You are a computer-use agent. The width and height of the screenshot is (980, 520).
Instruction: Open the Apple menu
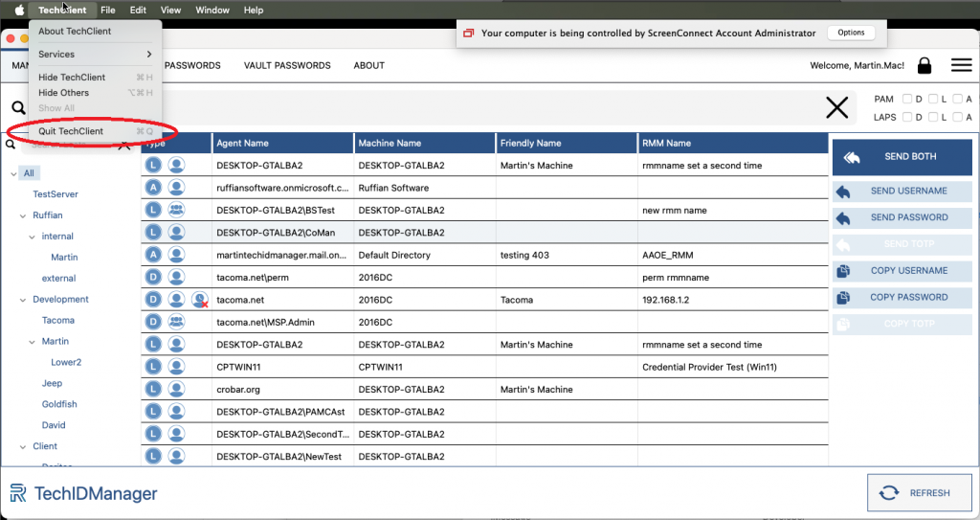[19, 10]
